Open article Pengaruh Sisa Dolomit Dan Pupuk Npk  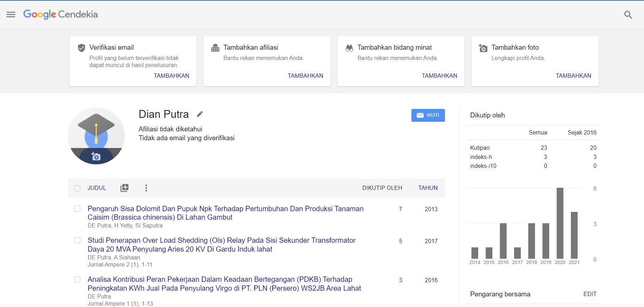[x=225, y=213]
